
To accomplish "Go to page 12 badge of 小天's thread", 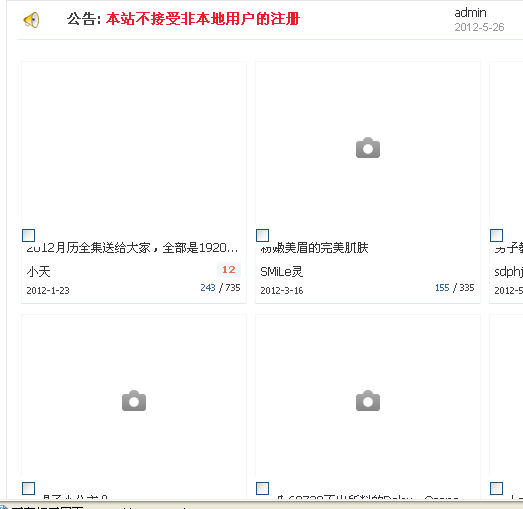I will pos(229,270).
